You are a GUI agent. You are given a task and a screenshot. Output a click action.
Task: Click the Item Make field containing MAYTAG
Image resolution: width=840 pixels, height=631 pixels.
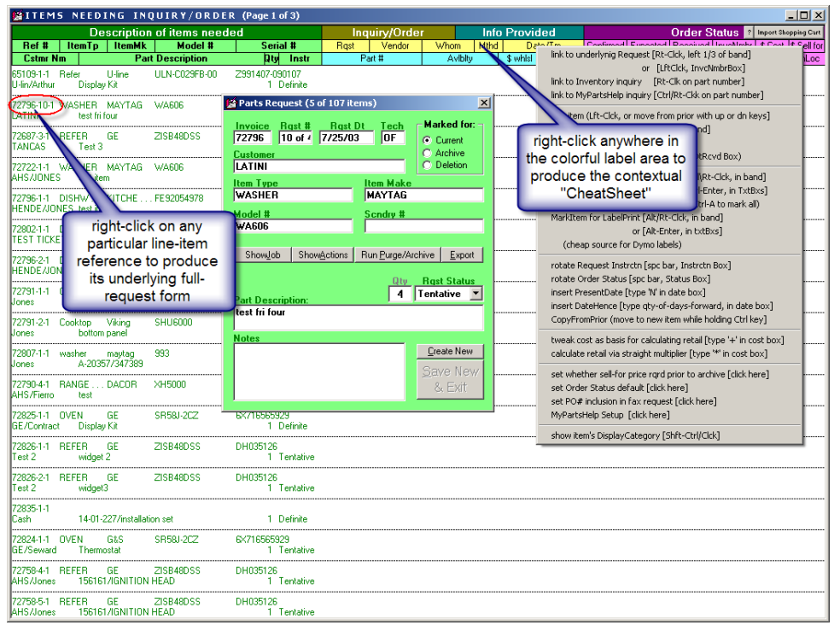pyautogui.click(x=423, y=196)
